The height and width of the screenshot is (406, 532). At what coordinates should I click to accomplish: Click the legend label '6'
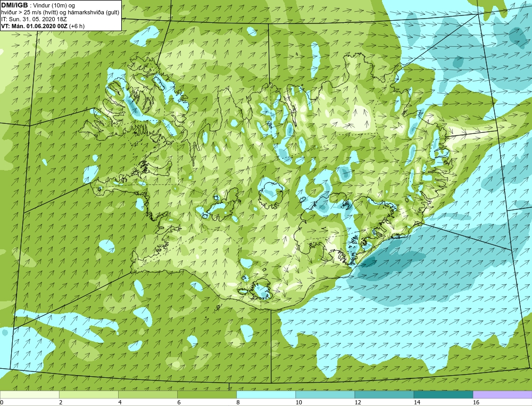[x=179, y=402]
